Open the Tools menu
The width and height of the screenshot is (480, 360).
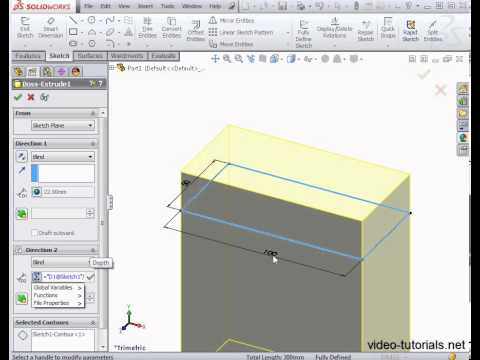[x=167, y=6]
